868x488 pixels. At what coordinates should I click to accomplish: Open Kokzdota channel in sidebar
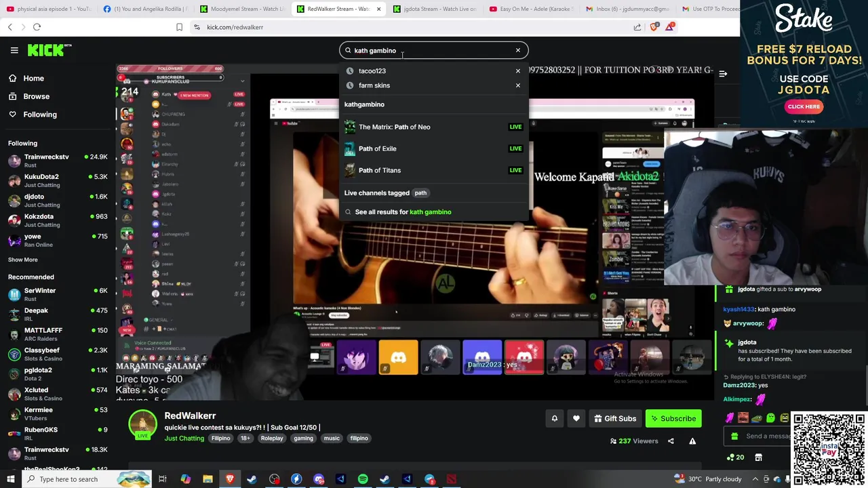click(x=58, y=220)
